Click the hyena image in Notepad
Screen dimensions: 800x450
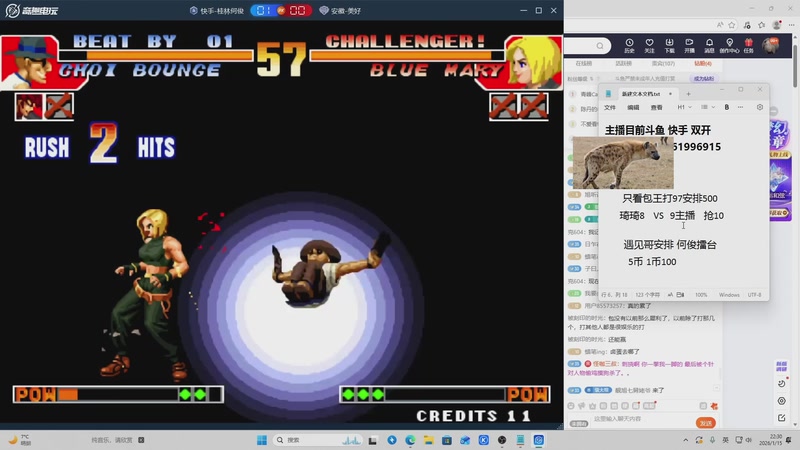click(x=623, y=163)
